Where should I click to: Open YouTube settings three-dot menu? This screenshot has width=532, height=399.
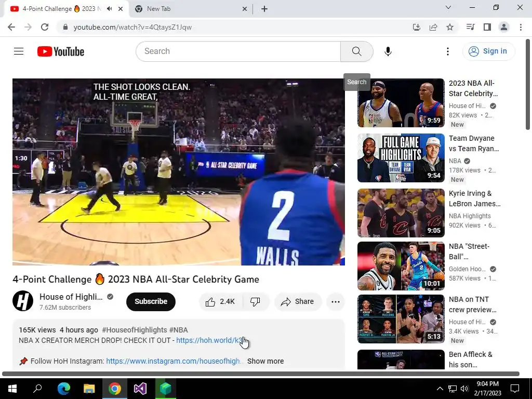click(447, 51)
